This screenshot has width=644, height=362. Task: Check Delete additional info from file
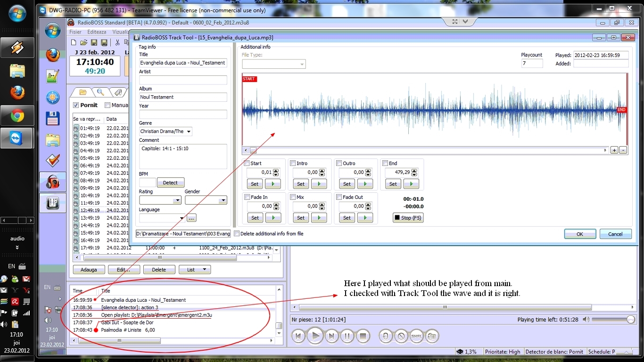[x=237, y=233]
